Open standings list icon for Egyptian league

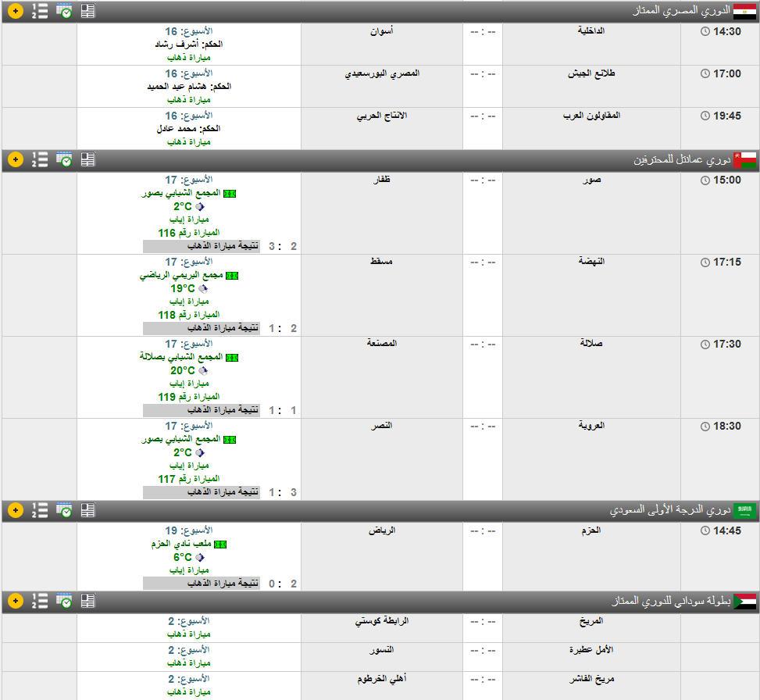(x=39, y=11)
